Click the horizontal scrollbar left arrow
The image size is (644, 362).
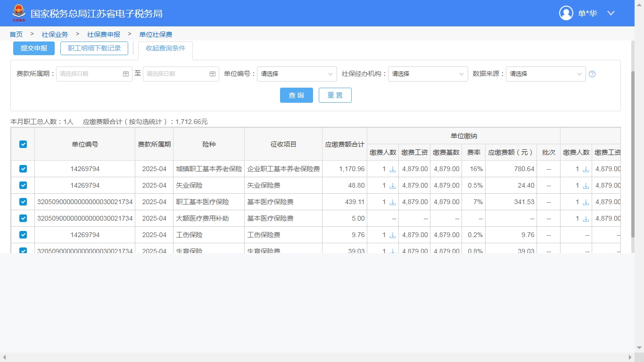pyautogui.click(x=4, y=357)
